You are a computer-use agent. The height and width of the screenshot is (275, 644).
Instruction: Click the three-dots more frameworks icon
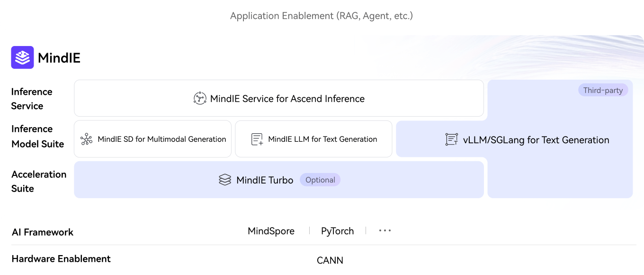tap(385, 231)
